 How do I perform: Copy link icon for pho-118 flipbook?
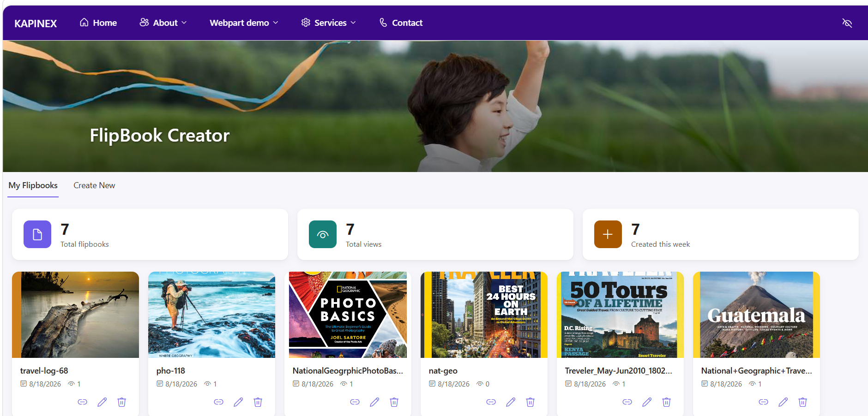coord(218,402)
